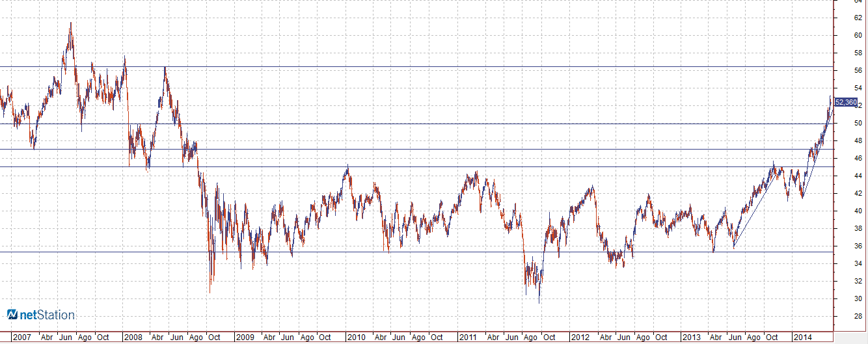Select the 2007 year label on time axis

coord(21,337)
